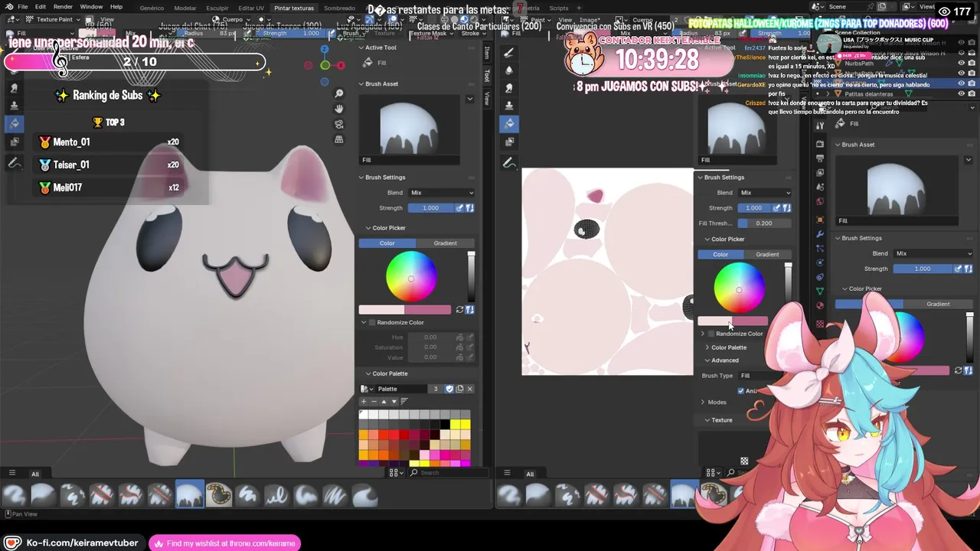Toggle camera view gizmo in 3D viewport
980x551 pixels.
pos(339,124)
